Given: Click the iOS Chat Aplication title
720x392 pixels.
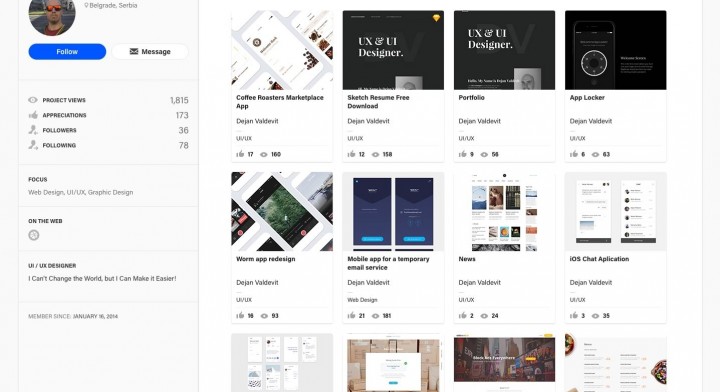Looking at the screenshot, I should pyautogui.click(x=599, y=259).
